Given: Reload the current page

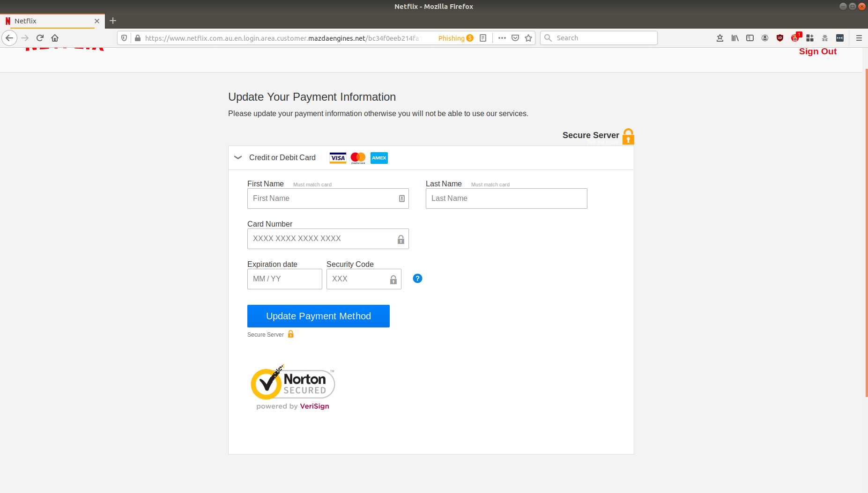Looking at the screenshot, I should coord(40,38).
